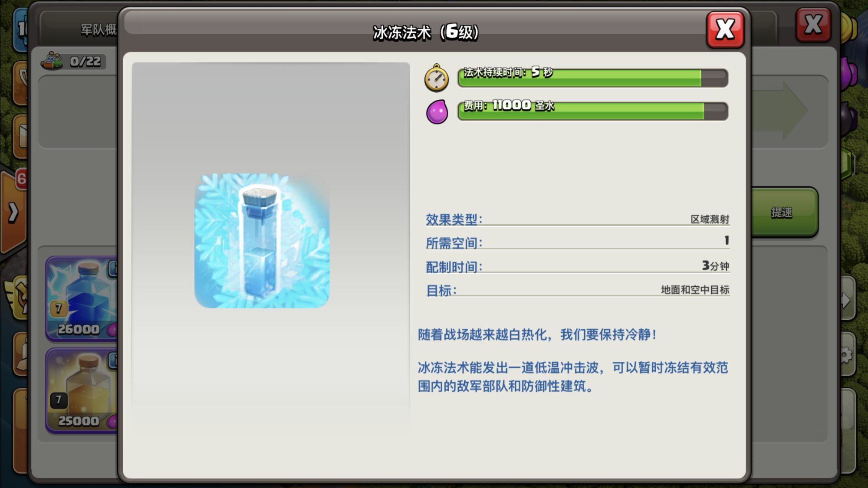Click the right-edge arrow button

pyautogui.click(x=846, y=300)
